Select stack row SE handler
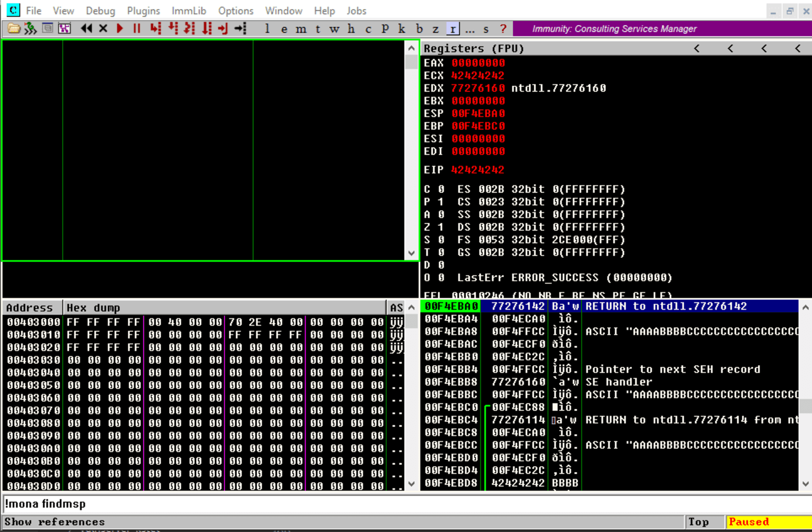 (x=609, y=382)
